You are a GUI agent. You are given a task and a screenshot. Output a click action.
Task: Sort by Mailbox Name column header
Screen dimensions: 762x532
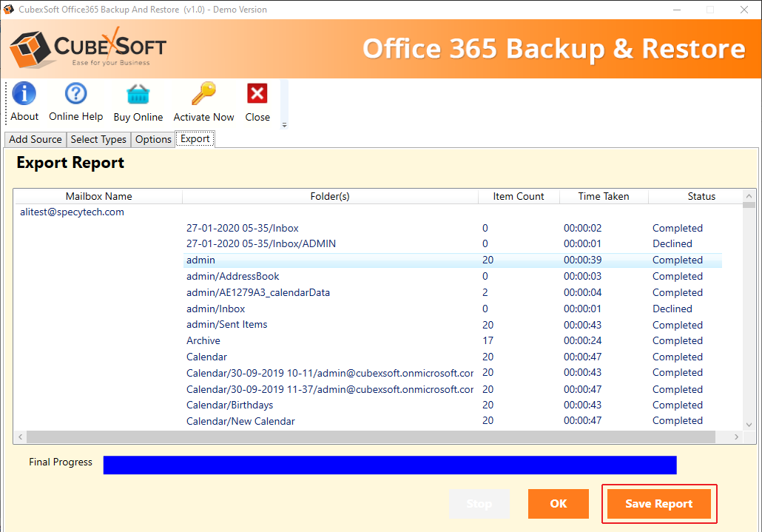coord(98,196)
